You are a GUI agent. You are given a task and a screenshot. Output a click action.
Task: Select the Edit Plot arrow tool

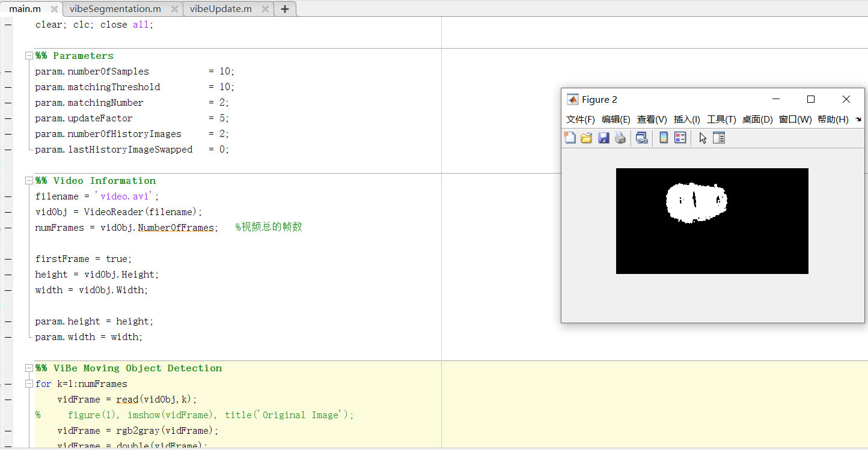702,138
